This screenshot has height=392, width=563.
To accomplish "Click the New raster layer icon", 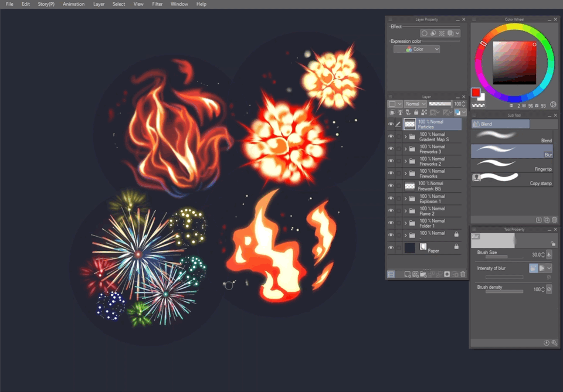I will (x=408, y=274).
